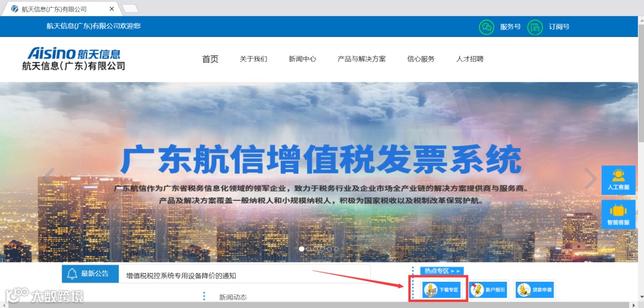Open the 下载专区 button
Image resolution: width=644 pixels, height=308 pixels.
coord(441,290)
